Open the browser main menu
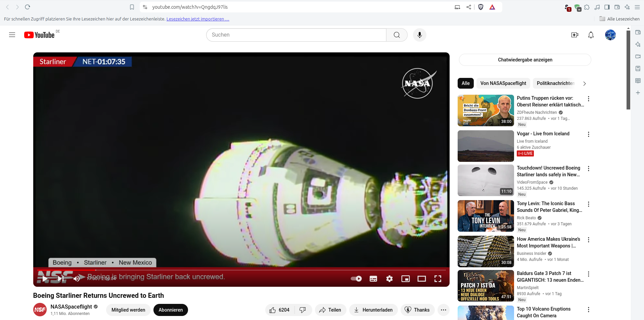The image size is (644, 320). (637, 7)
